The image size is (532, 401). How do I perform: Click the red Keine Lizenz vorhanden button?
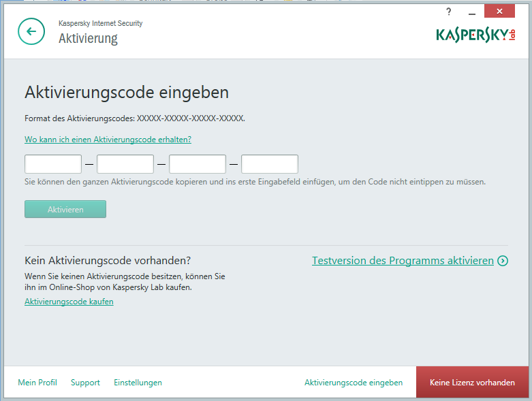point(472,382)
